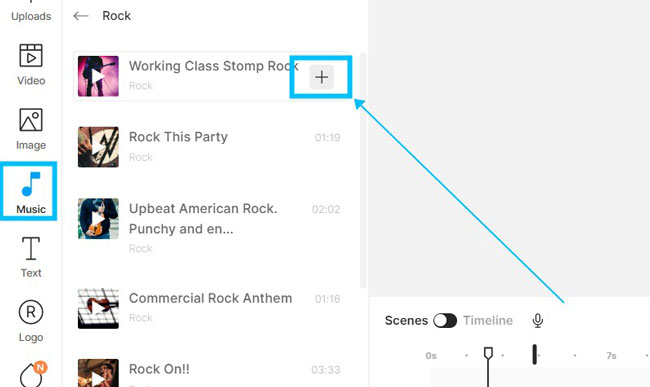Screen dimensions: 650x387
Task: Play the Rock This Party track preview
Action: coord(98,147)
